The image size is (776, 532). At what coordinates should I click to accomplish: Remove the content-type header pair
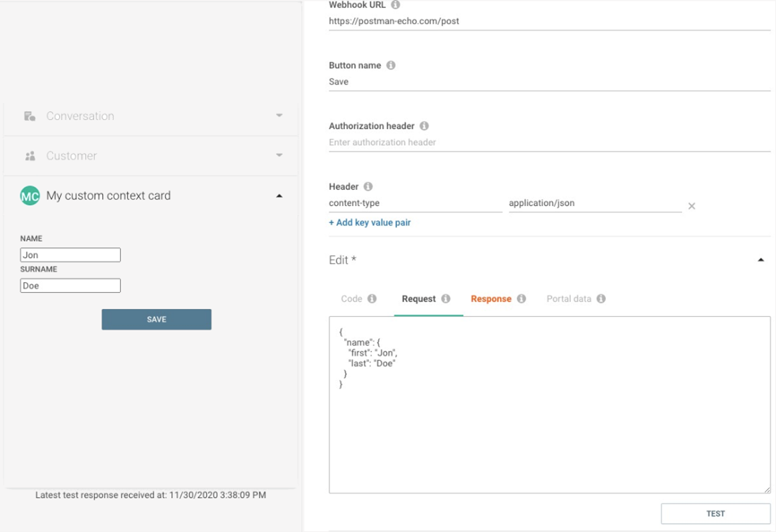tap(691, 206)
